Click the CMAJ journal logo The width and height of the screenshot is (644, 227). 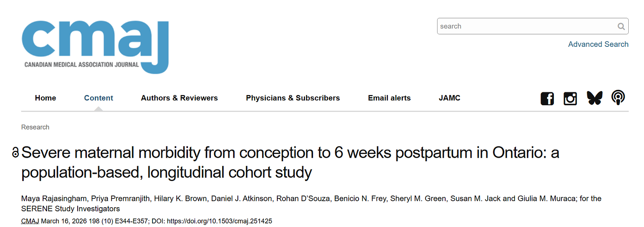coord(95,47)
